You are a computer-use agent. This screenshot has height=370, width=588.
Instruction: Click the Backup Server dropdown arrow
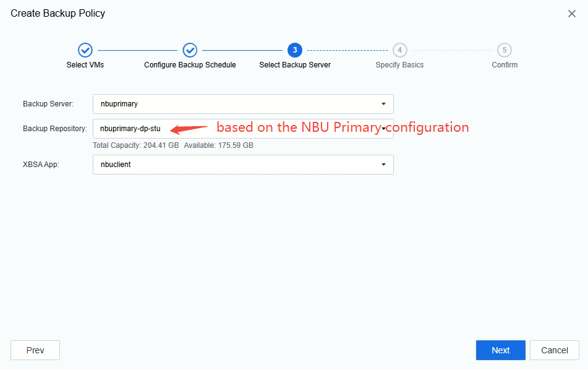coord(383,104)
